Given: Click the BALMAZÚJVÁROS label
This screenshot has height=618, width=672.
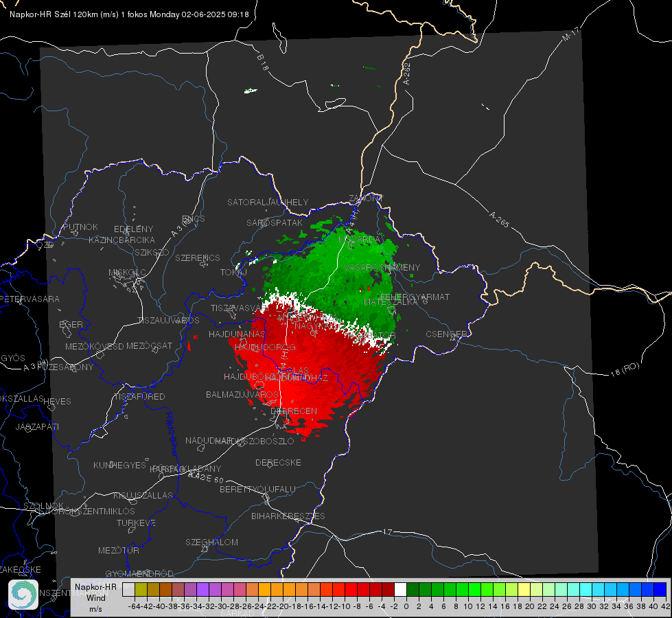Looking at the screenshot, I should point(242,394).
